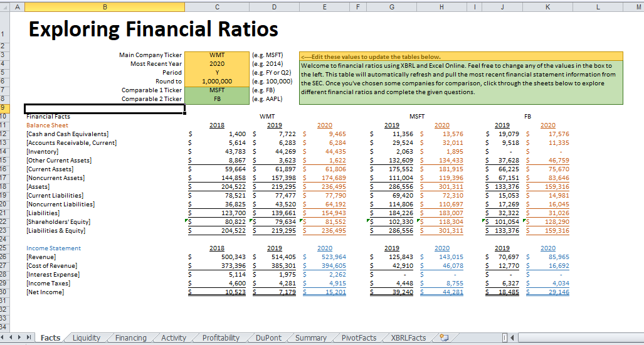Select the Comparable 1 Ticker cell MSFT
This screenshot has height=345, width=644.
(217, 90)
